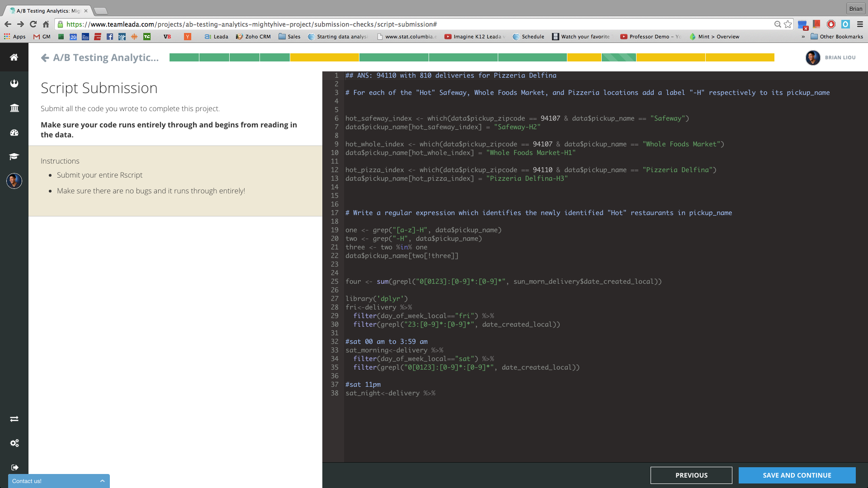Screen dimensions: 868x488
Task: Open the Chrome hamburger menu
Action: coord(860,24)
